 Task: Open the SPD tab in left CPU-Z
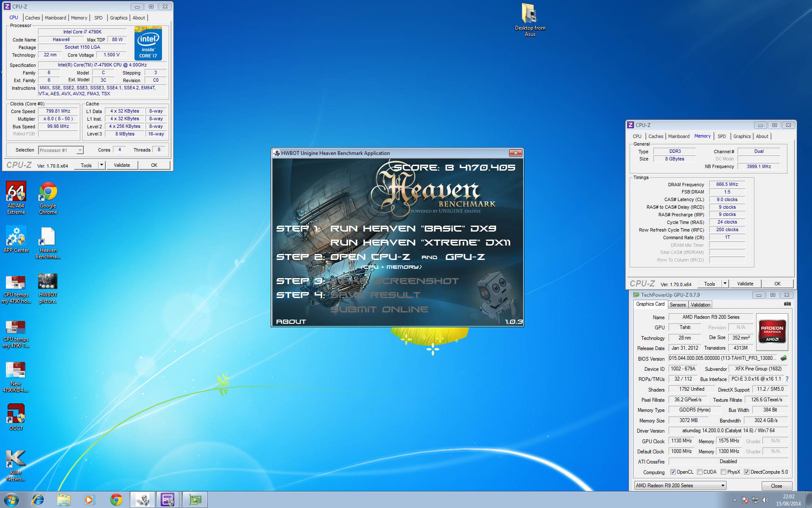(x=98, y=18)
